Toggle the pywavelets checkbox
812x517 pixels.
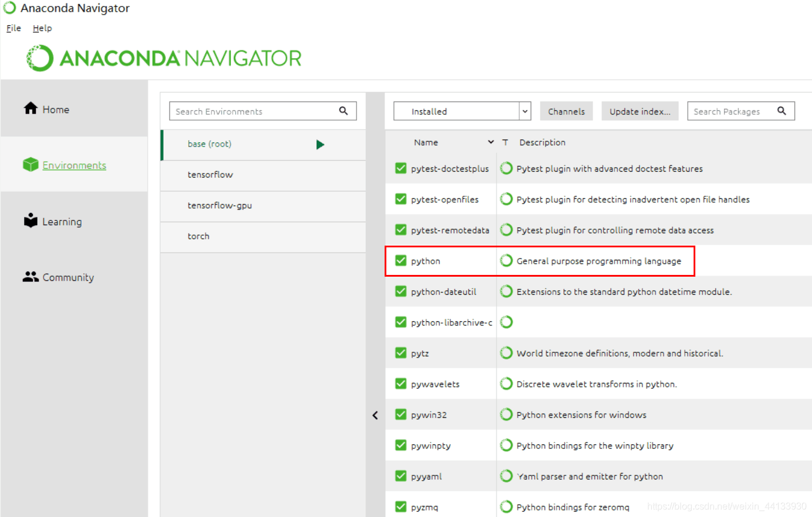tap(401, 384)
